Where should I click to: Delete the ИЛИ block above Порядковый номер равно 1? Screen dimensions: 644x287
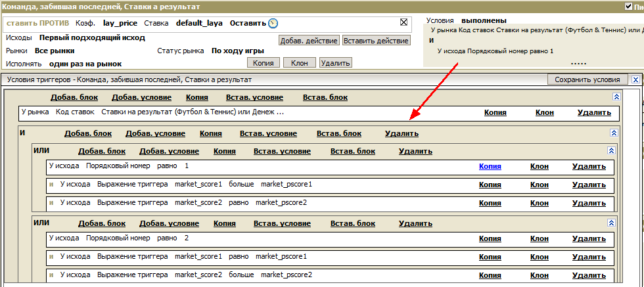tap(415, 152)
